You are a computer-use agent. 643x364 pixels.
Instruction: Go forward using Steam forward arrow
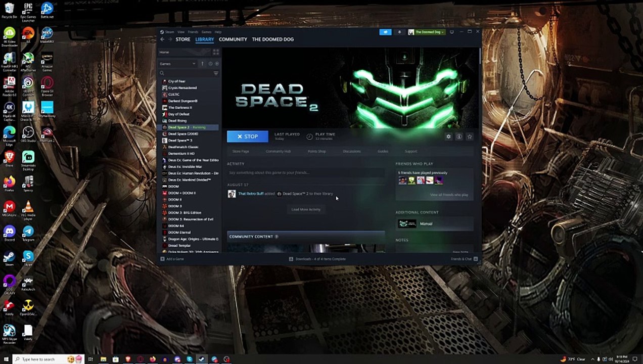[x=170, y=39]
